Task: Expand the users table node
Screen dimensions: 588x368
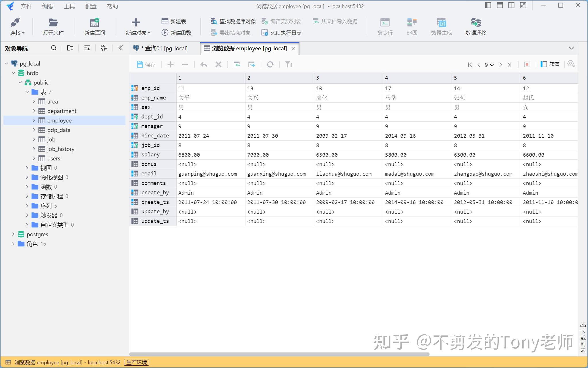Action: click(x=34, y=158)
